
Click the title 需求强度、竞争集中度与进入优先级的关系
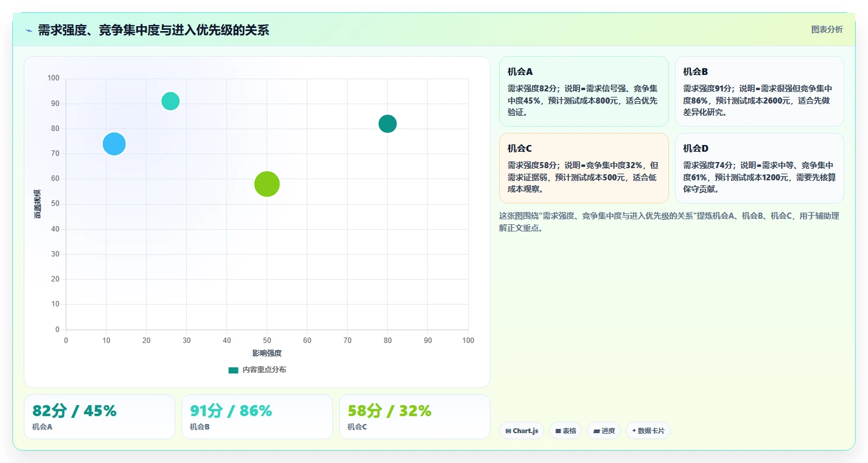point(153,30)
